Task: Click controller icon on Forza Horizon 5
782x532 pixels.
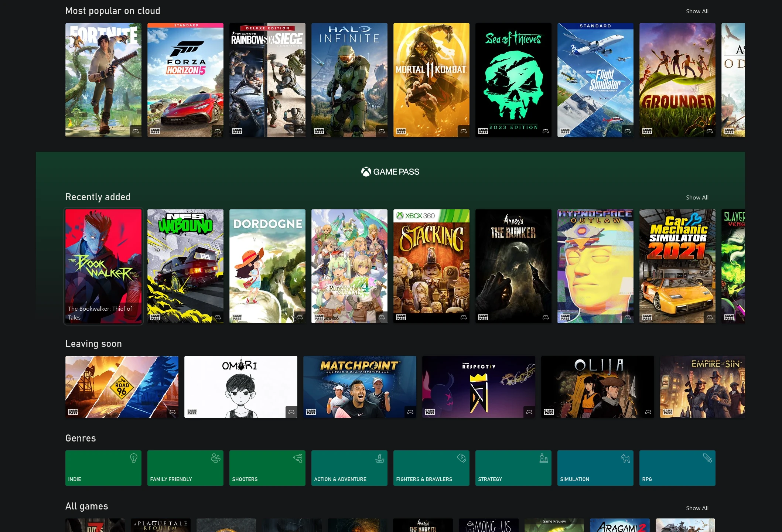Action: pyautogui.click(x=218, y=131)
